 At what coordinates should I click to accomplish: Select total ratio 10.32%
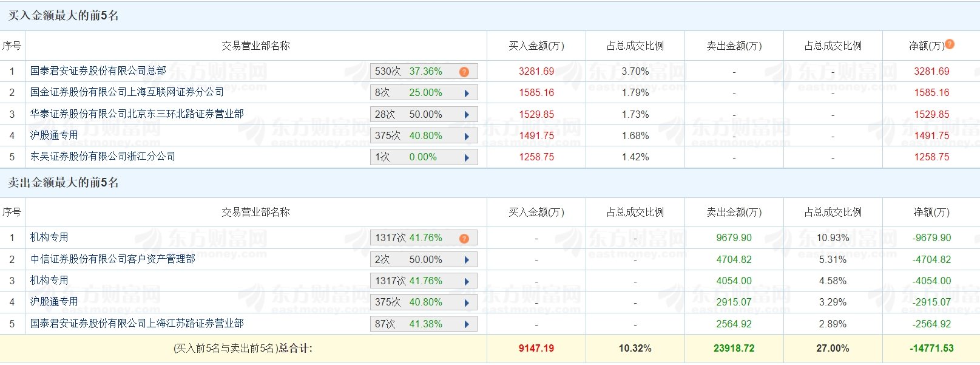coord(635,349)
